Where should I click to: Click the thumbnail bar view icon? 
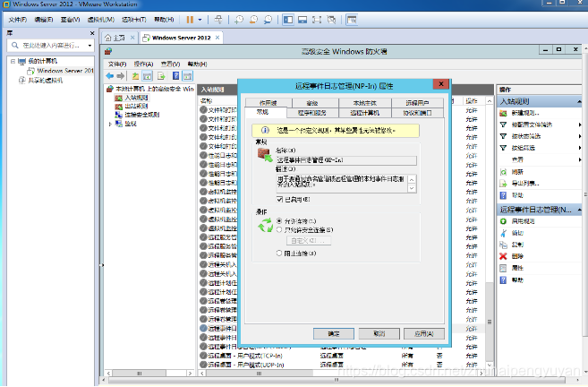pos(303,20)
